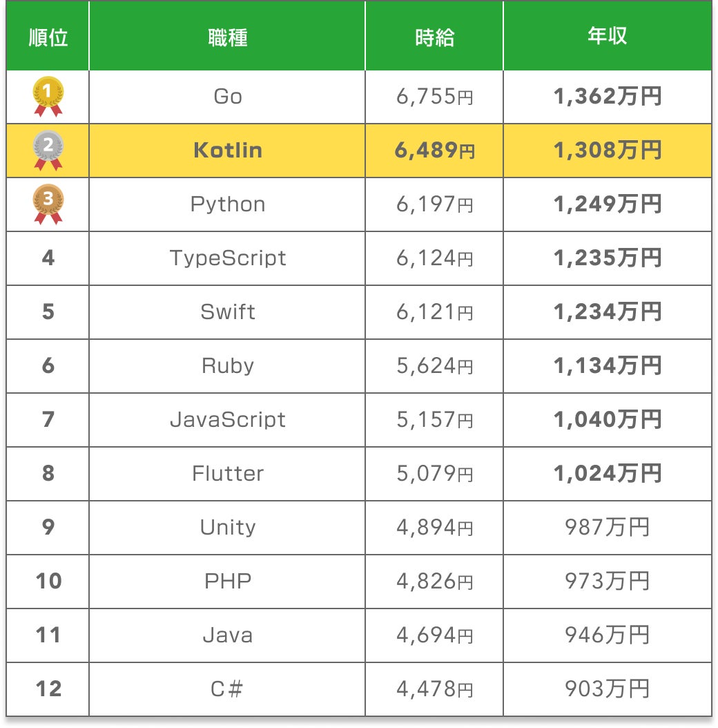Click the Unity row label

tap(227, 528)
